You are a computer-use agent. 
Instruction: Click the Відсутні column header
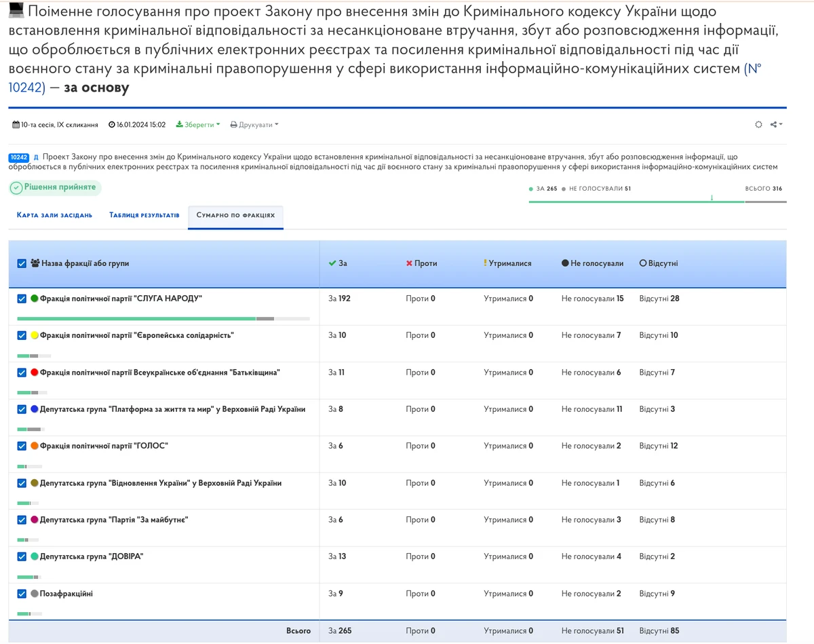(659, 263)
